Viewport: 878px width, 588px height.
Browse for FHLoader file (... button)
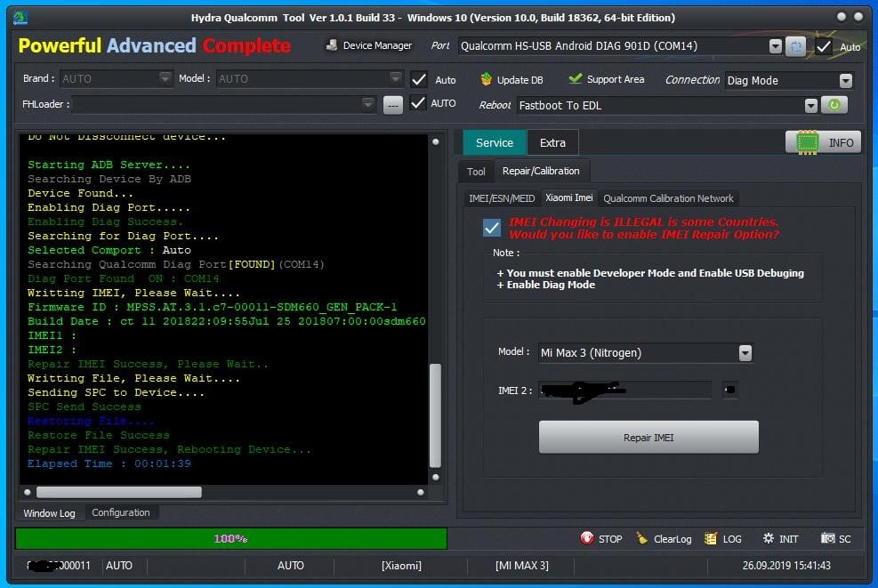coord(393,105)
